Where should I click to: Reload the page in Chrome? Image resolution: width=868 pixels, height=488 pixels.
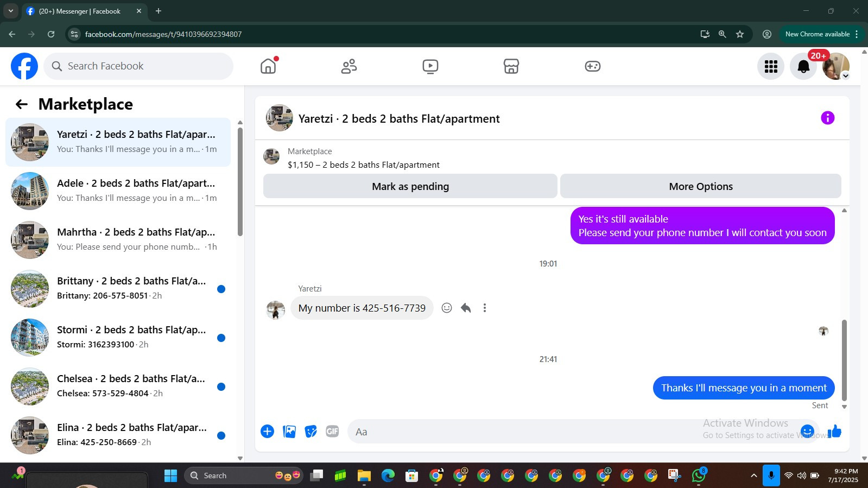pyautogui.click(x=51, y=34)
